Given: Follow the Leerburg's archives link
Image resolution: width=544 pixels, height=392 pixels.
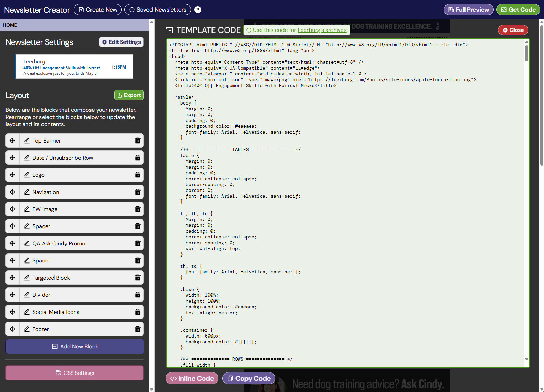Looking at the screenshot, I should (x=322, y=30).
